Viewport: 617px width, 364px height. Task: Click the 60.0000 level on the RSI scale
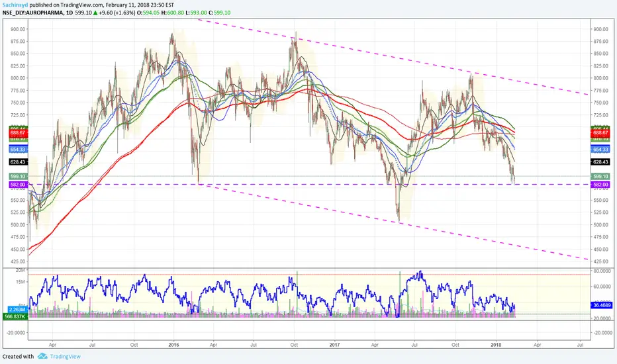point(602,287)
